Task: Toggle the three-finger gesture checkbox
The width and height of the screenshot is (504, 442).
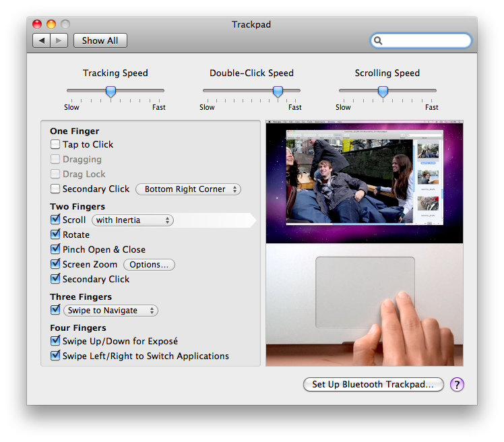Action: point(55,310)
